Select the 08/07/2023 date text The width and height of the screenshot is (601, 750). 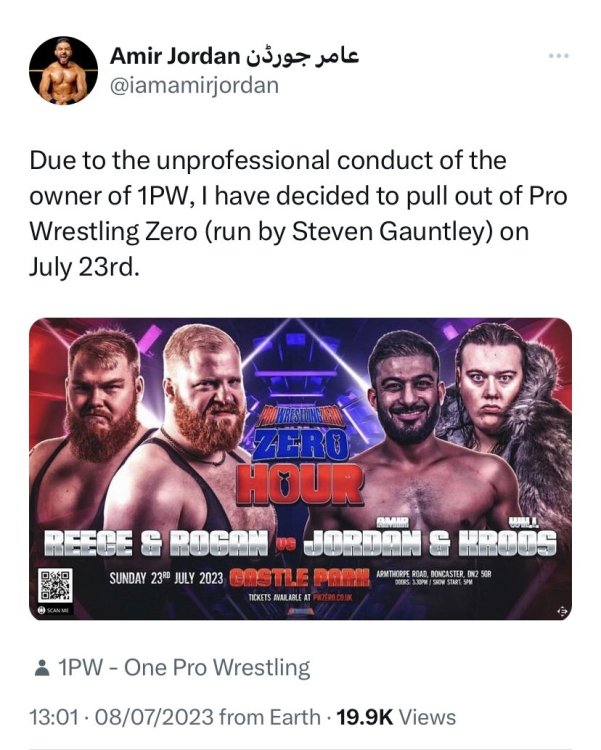(x=155, y=717)
